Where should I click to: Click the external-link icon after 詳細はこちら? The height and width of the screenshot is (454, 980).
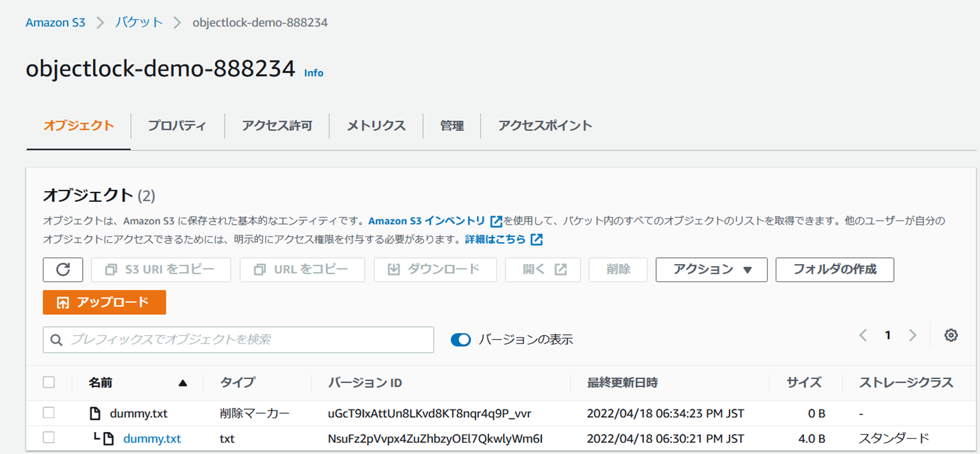pyautogui.click(x=536, y=239)
